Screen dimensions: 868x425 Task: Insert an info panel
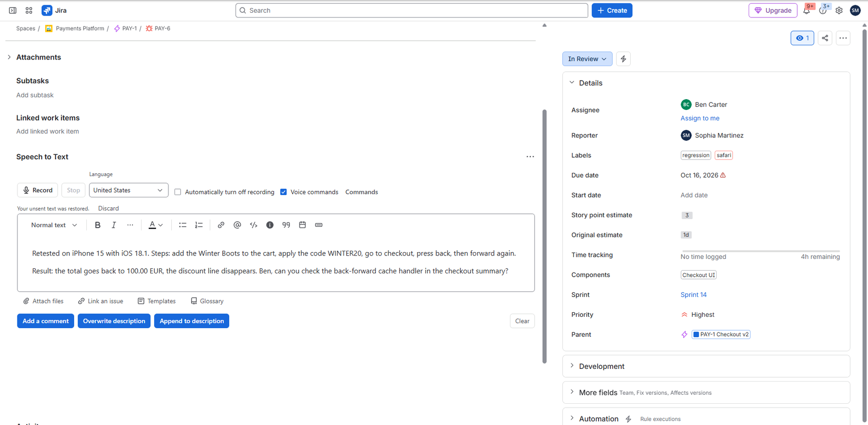[x=270, y=225]
